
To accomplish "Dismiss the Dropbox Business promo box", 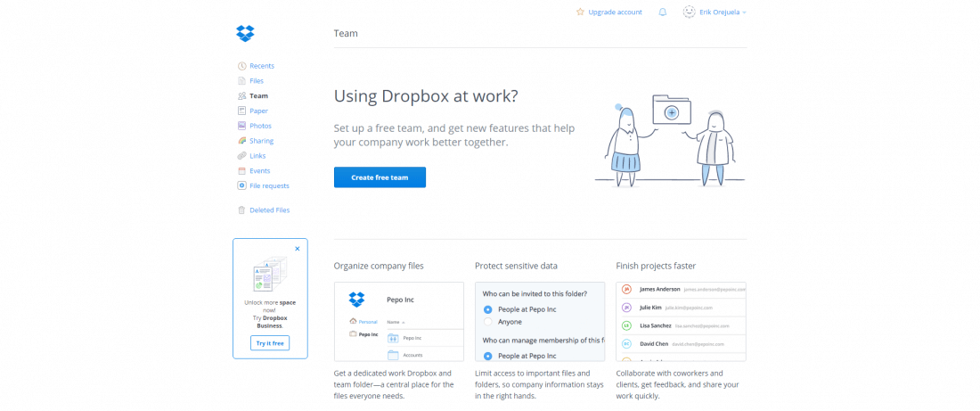I will [x=298, y=249].
